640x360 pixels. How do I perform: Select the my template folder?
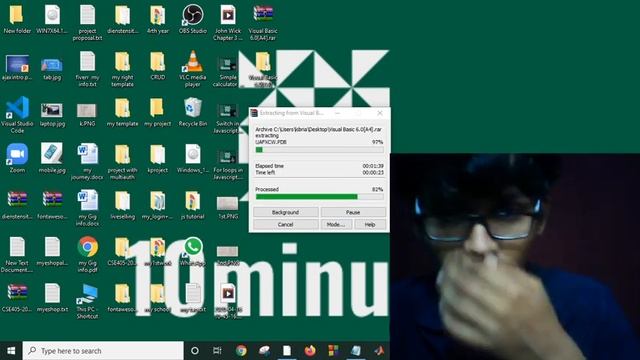coord(122,112)
